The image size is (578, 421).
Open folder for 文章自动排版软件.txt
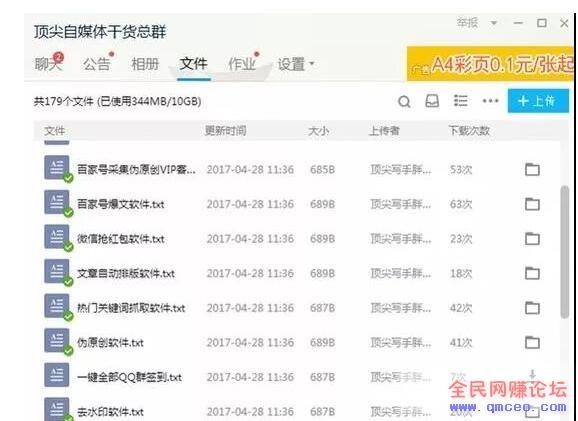[x=532, y=273]
